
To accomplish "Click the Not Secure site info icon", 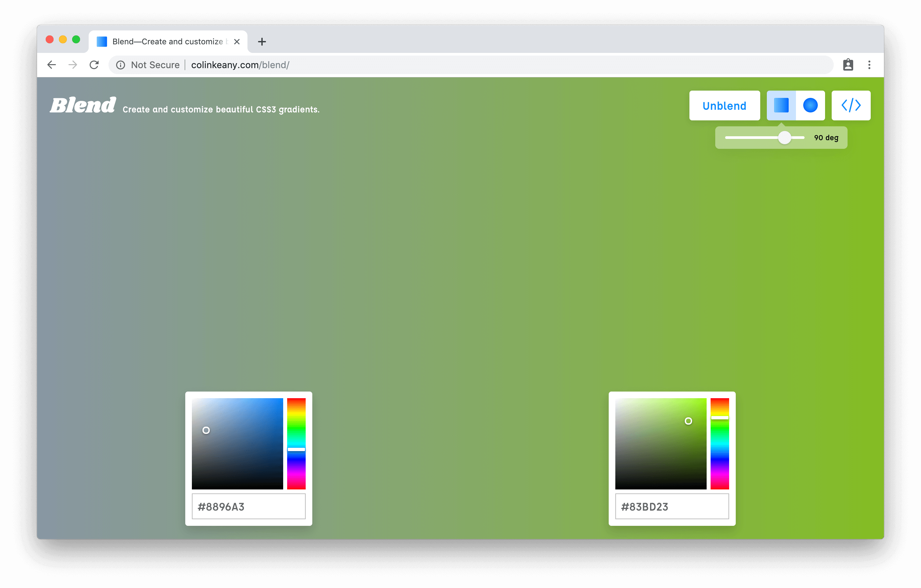I will pyautogui.click(x=120, y=65).
